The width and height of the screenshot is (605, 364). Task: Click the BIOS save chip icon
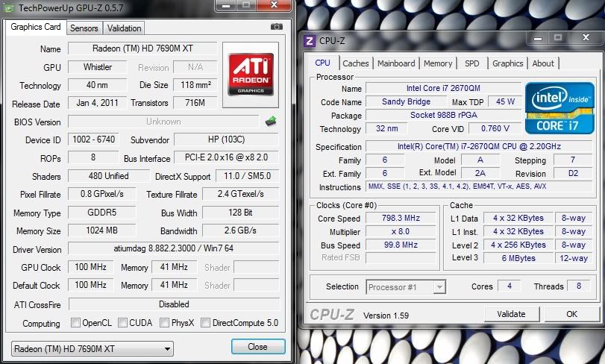(271, 122)
